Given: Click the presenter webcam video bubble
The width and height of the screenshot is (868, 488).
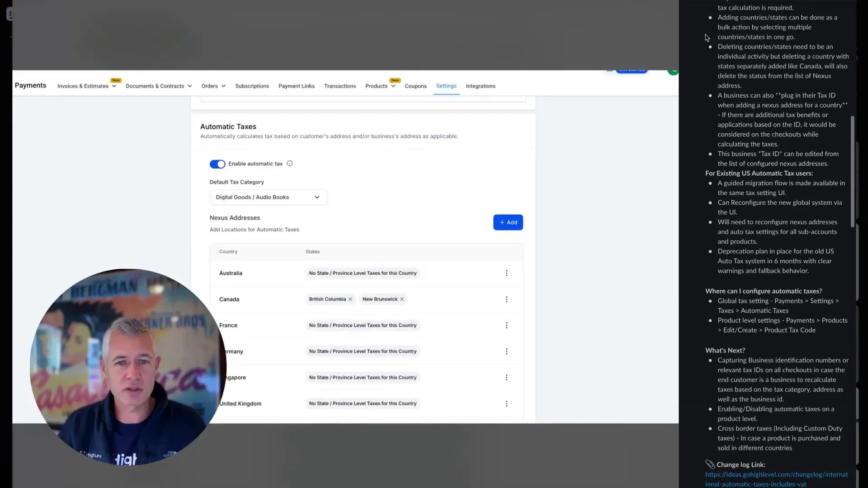Looking at the screenshot, I should [x=128, y=367].
